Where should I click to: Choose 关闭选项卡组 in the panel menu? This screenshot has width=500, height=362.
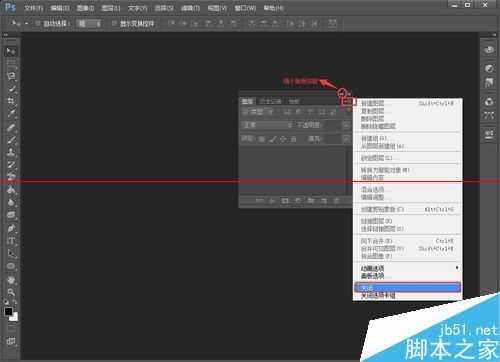coord(407,295)
